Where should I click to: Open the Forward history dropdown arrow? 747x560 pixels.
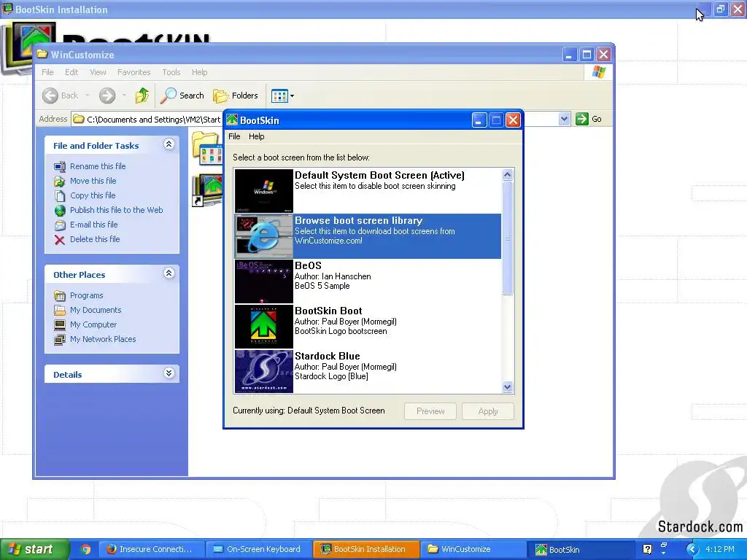click(124, 96)
